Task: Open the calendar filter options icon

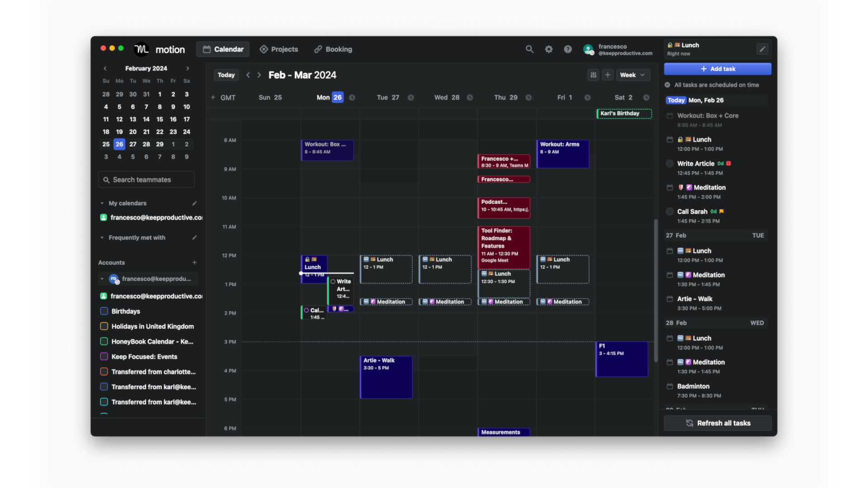Action: click(x=593, y=75)
